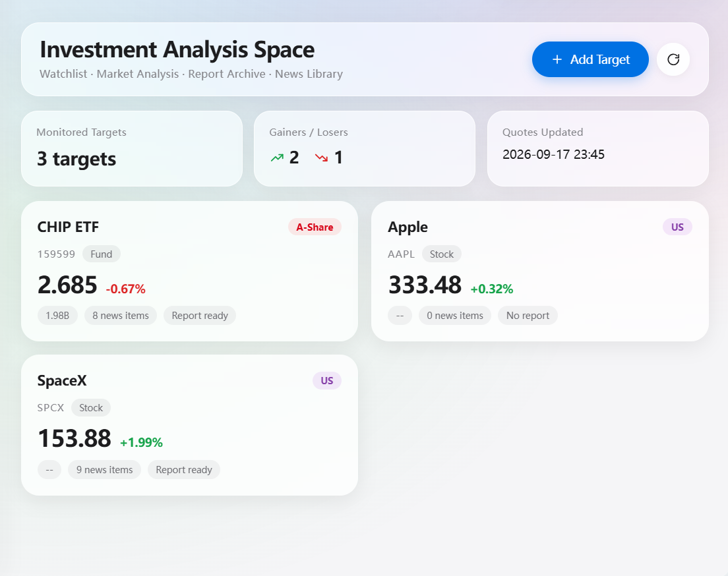Click the 333.48 price value

pyautogui.click(x=425, y=285)
